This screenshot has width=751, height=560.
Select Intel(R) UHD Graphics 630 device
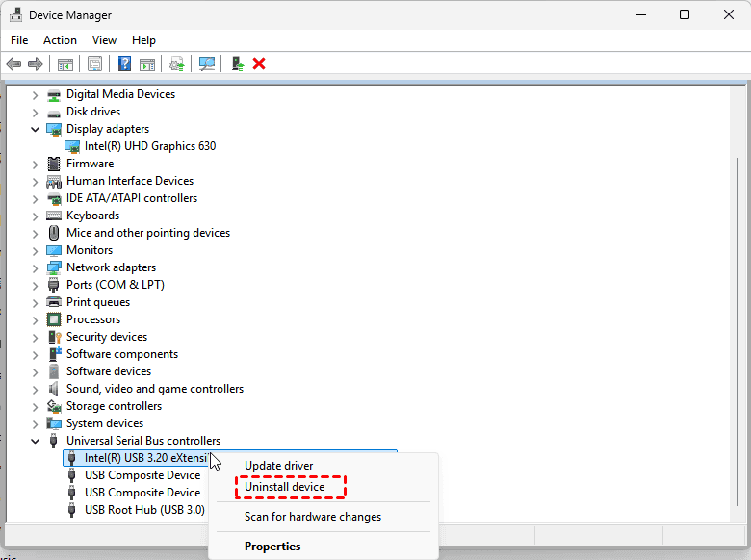(149, 146)
